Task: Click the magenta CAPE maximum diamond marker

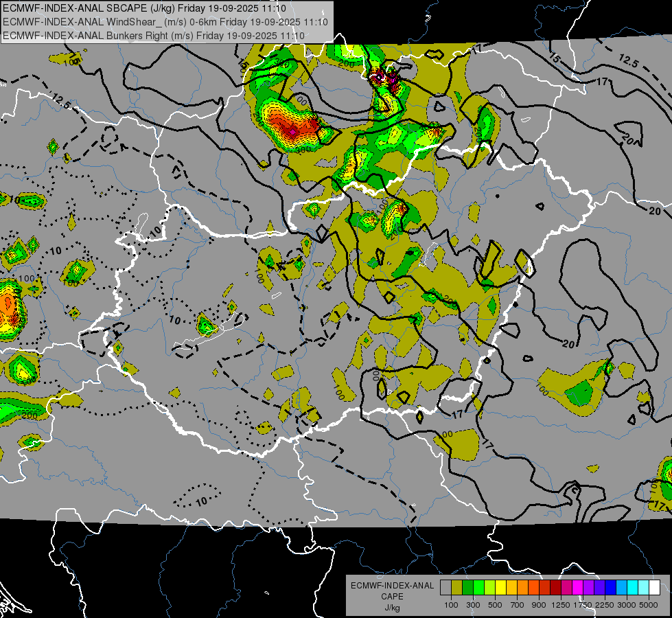Action: pos(292,132)
